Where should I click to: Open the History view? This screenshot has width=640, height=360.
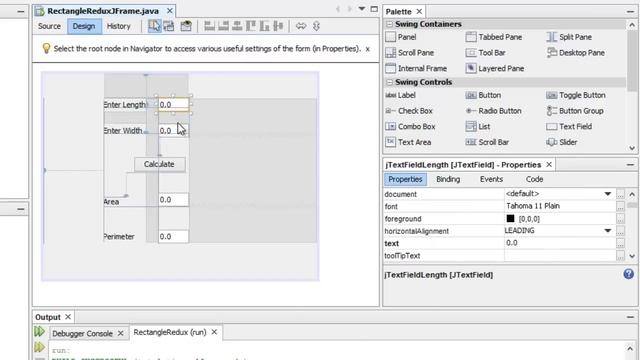tap(118, 26)
